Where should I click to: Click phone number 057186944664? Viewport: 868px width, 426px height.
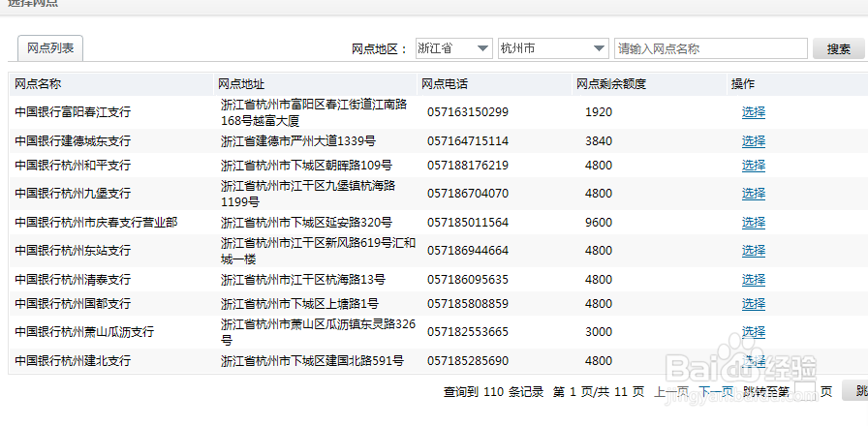468,250
